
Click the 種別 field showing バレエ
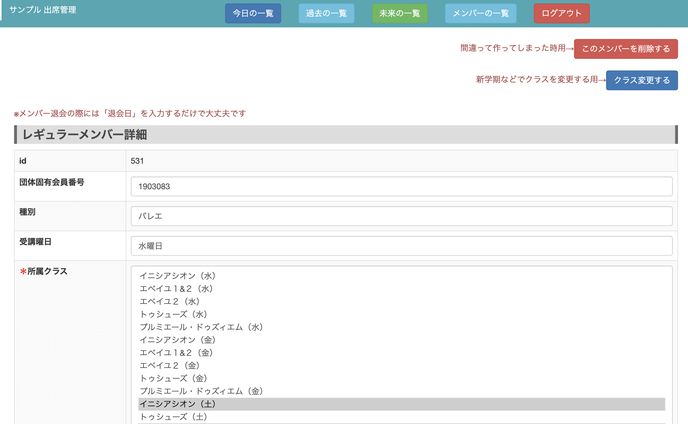[x=401, y=216]
